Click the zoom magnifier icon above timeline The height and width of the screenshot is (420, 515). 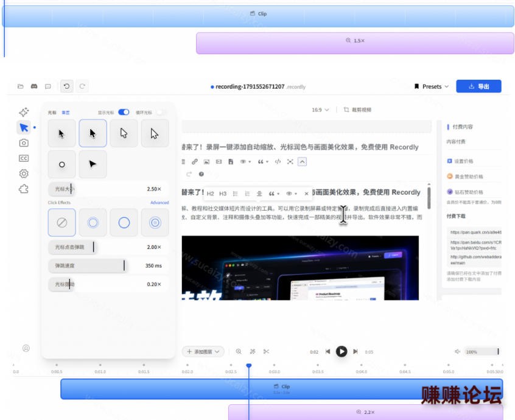pyautogui.click(x=239, y=351)
